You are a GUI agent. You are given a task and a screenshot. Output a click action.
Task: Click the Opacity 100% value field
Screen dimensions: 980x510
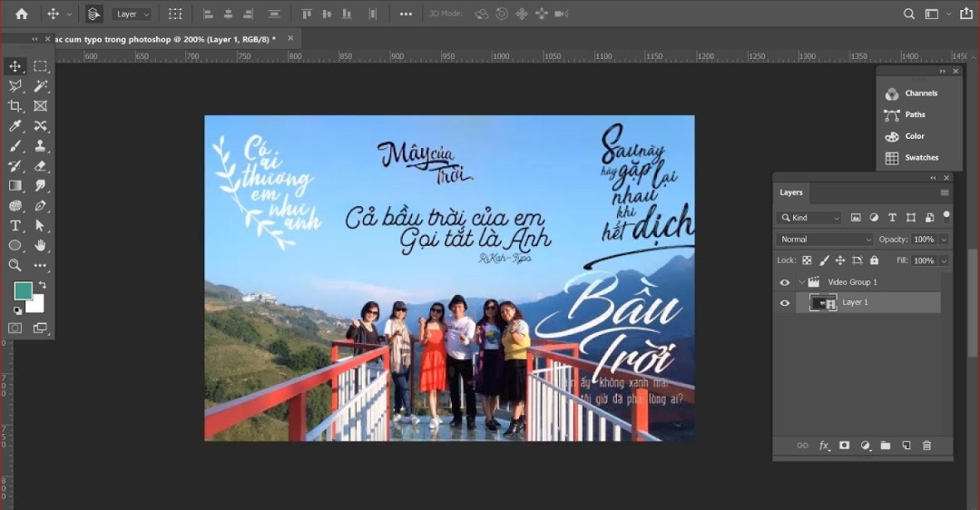point(924,240)
